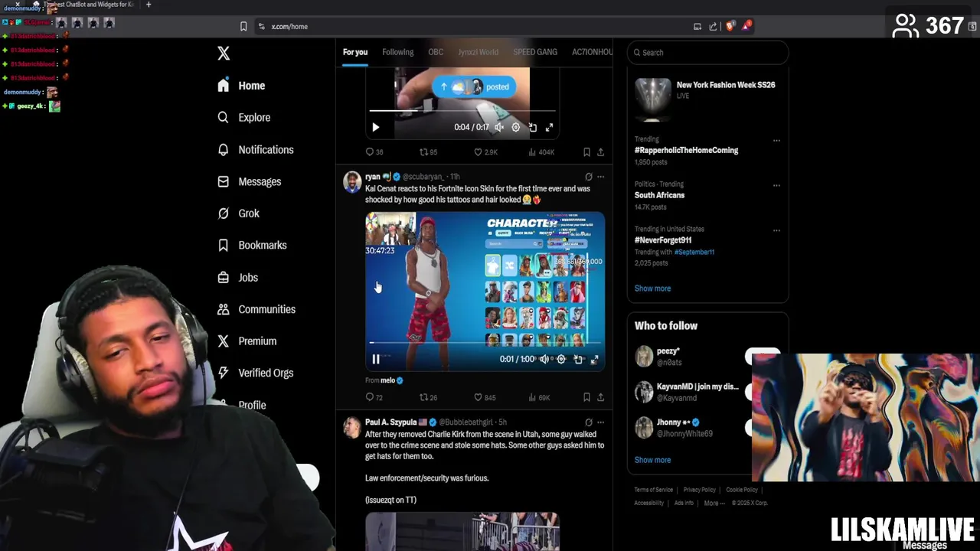This screenshot has width=980, height=551.
Task: Switch to the OBC tab
Action: pos(436,52)
